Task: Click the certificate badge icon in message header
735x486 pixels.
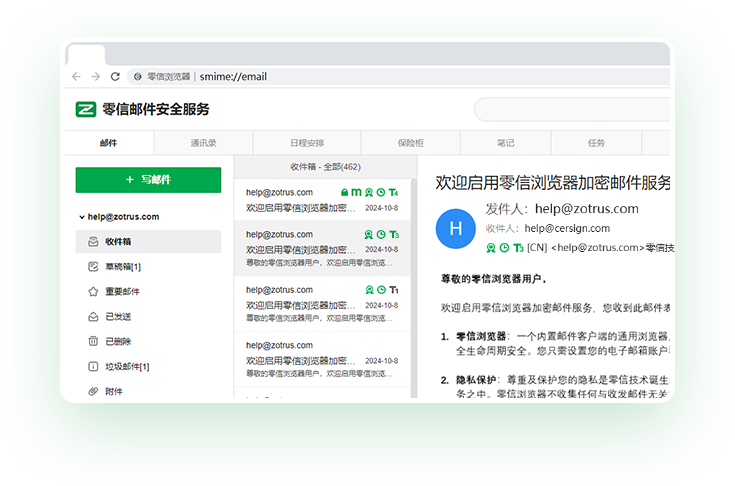Action: (490, 248)
